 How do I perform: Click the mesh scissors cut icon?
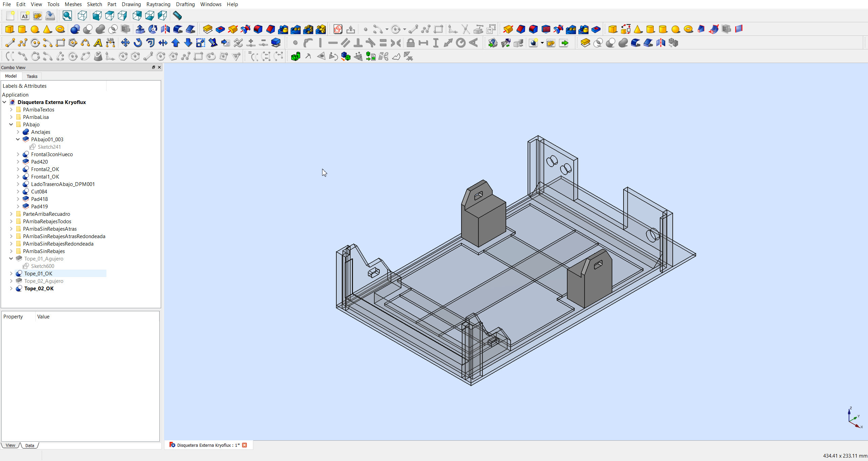(383, 57)
